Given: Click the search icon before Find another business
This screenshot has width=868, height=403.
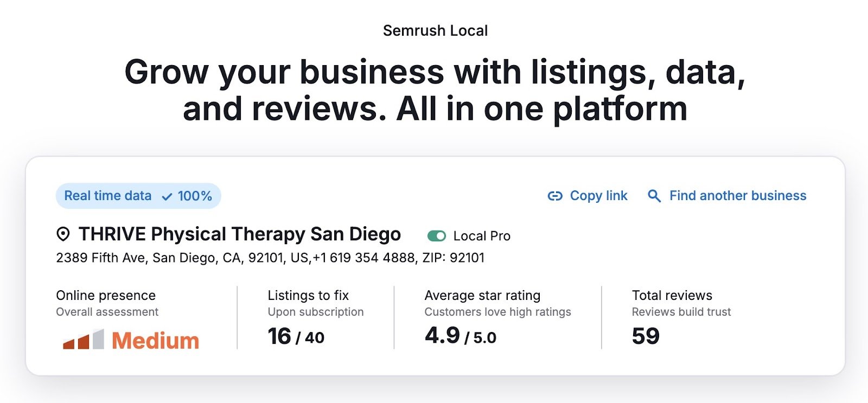Looking at the screenshot, I should (654, 196).
